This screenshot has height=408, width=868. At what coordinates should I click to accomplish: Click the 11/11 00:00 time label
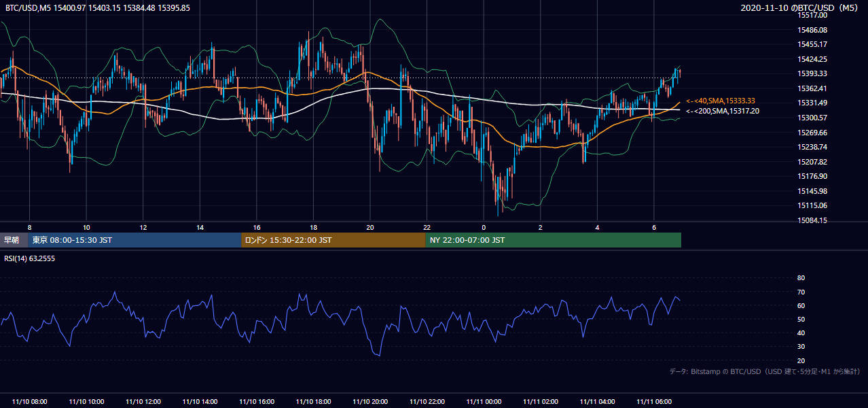484,402
